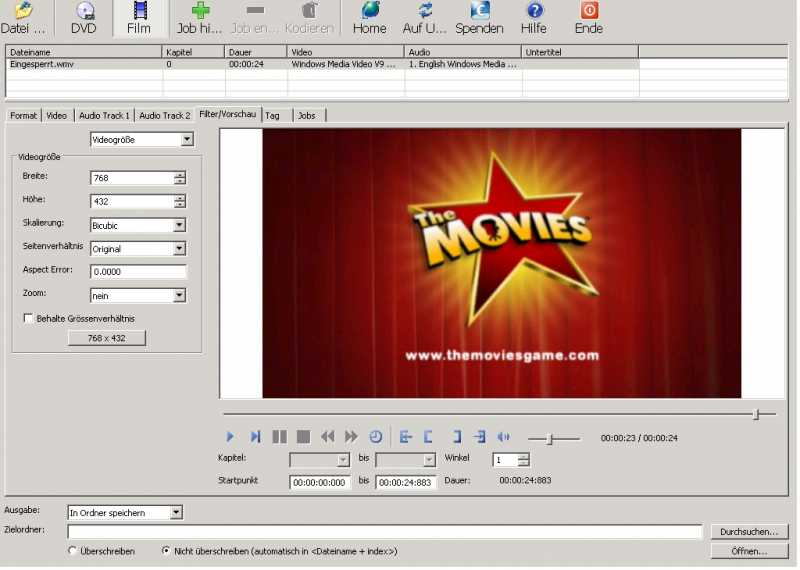Screen dimensions: 800x570
Task: Click the Hilfe help icon
Action: tap(534, 12)
